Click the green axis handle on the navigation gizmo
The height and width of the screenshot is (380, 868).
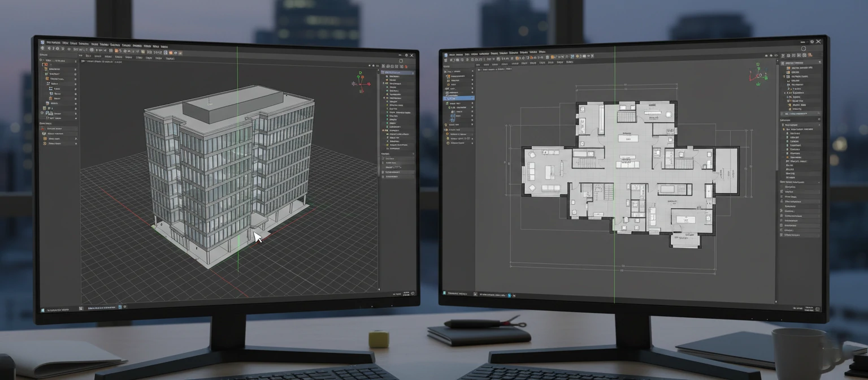(x=359, y=72)
